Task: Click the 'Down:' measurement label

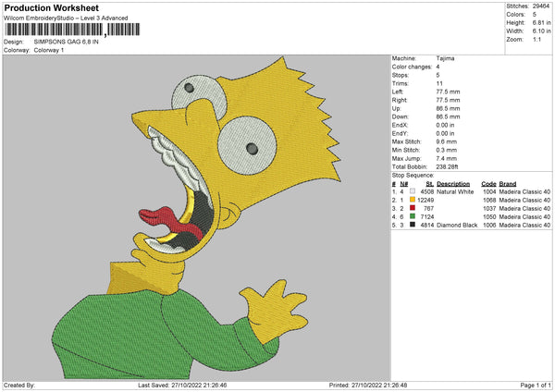Action: [x=400, y=116]
